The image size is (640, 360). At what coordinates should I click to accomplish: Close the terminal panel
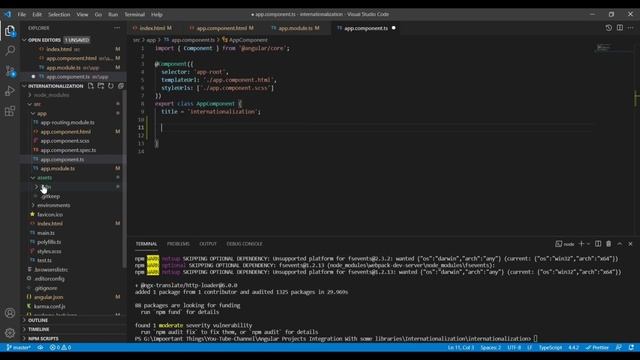(x=630, y=244)
